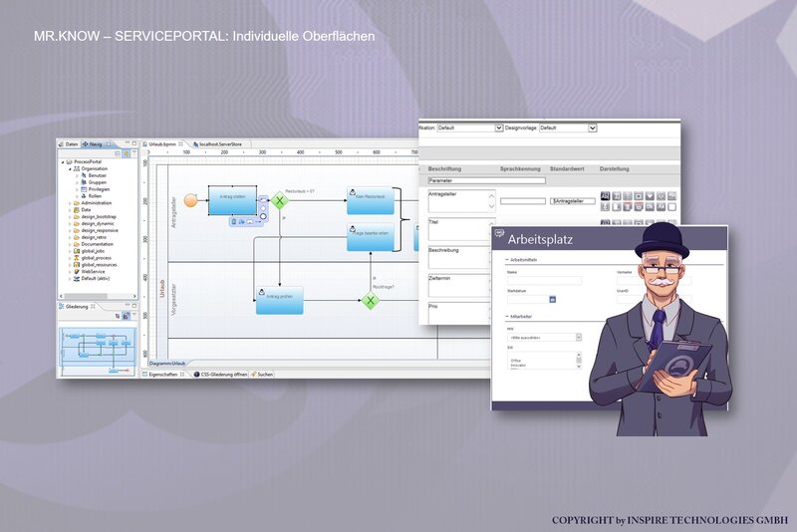Expand the Documentation folder arrow

[x=70, y=244]
